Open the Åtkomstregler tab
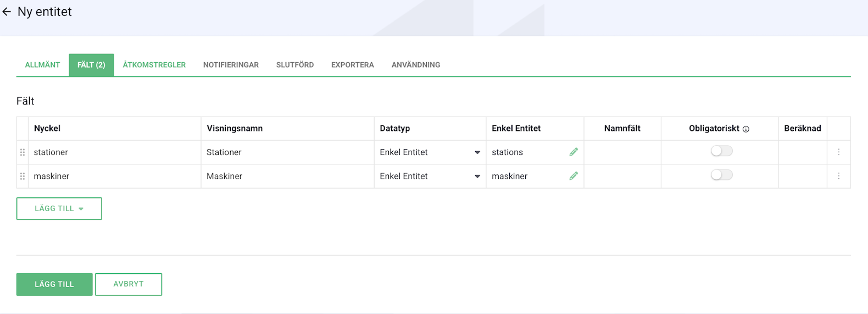 pos(154,65)
